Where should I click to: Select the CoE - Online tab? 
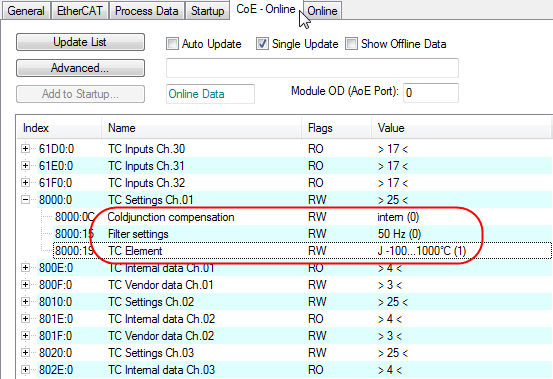[266, 9]
